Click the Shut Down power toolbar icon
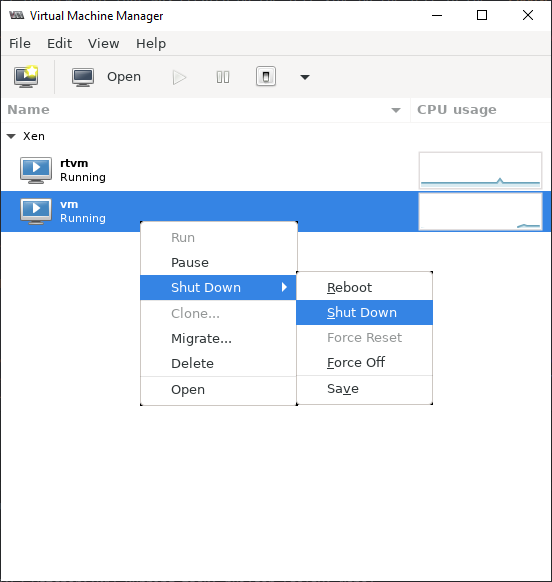The image size is (552, 582). pos(266,76)
